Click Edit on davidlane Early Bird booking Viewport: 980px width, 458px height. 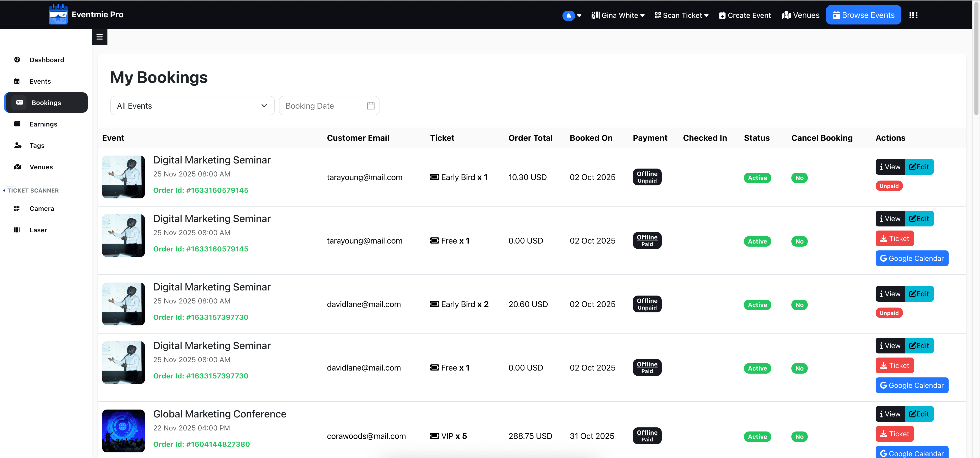[919, 294]
